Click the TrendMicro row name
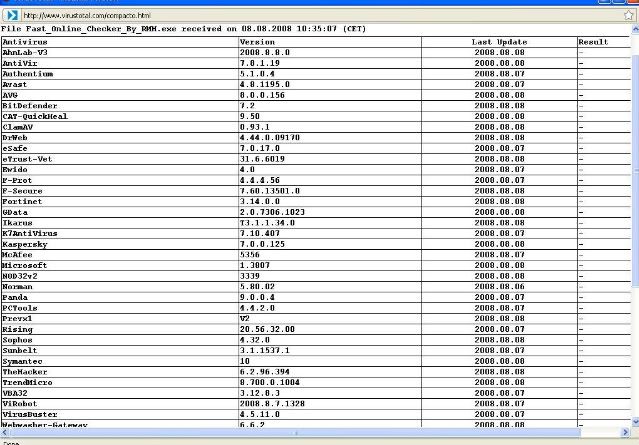The width and height of the screenshot is (639, 445). pos(27,383)
